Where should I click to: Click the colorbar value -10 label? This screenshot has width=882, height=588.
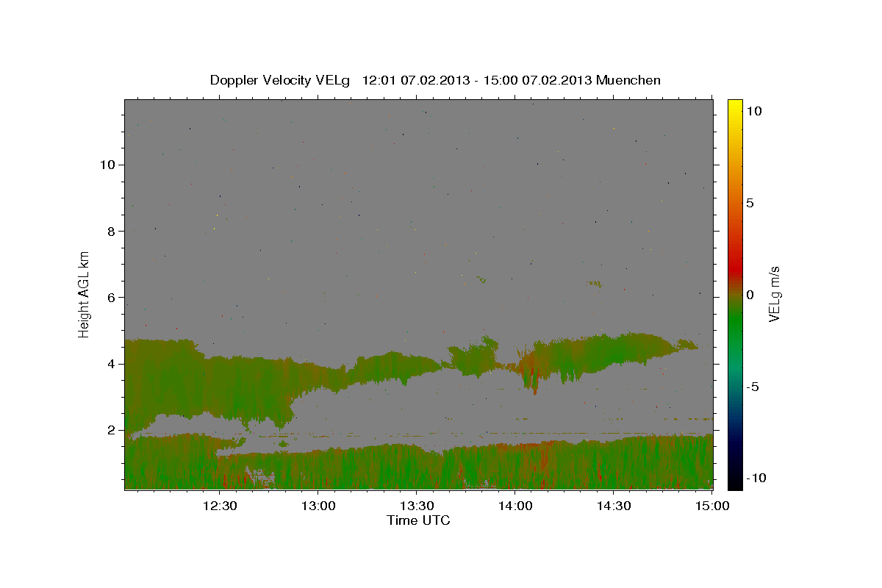click(x=755, y=478)
